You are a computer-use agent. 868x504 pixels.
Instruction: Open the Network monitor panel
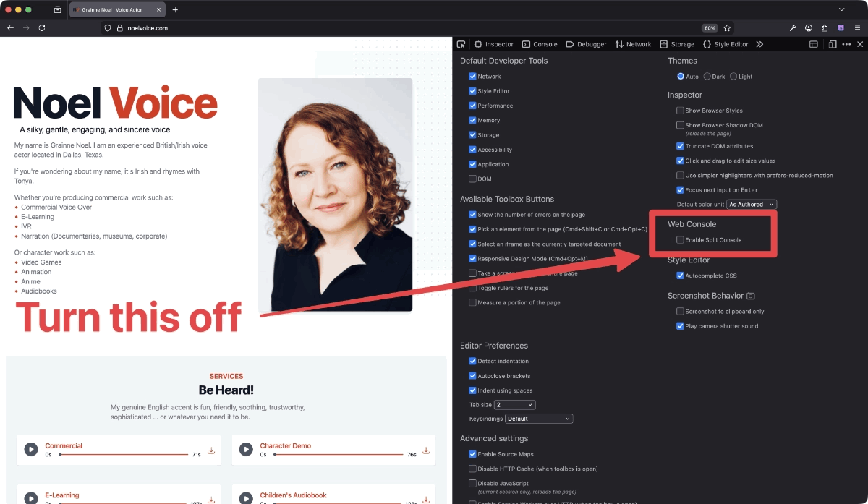pyautogui.click(x=633, y=44)
